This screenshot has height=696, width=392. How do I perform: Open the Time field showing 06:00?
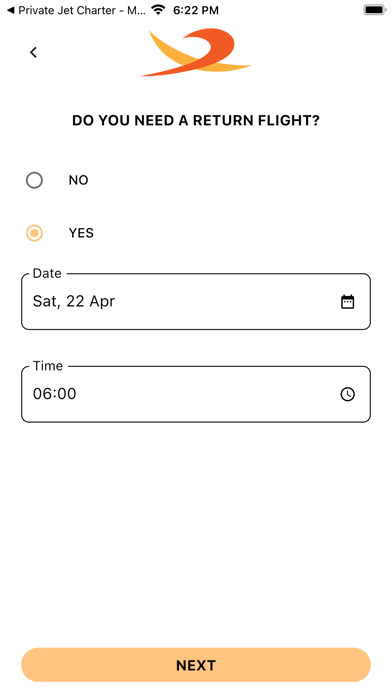[x=196, y=394]
